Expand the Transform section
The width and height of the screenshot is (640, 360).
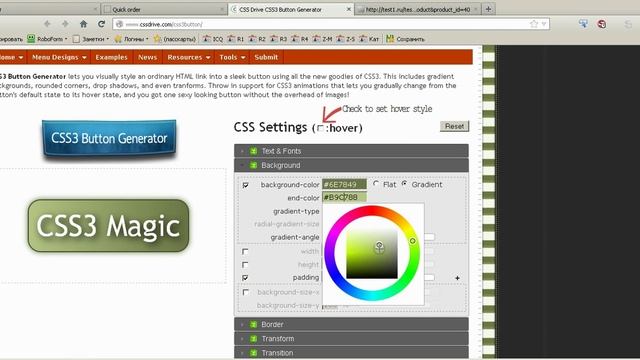click(351, 339)
